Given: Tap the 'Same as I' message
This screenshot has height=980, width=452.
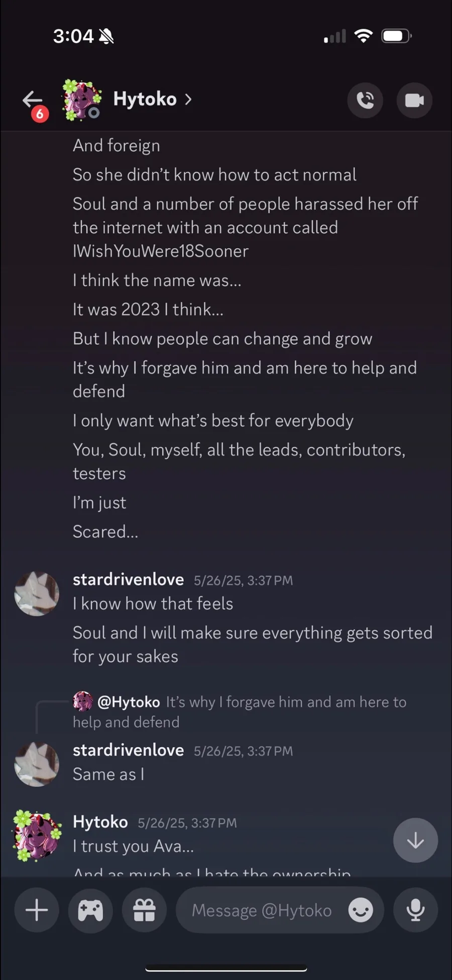Looking at the screenshot, I should [108, 774].
